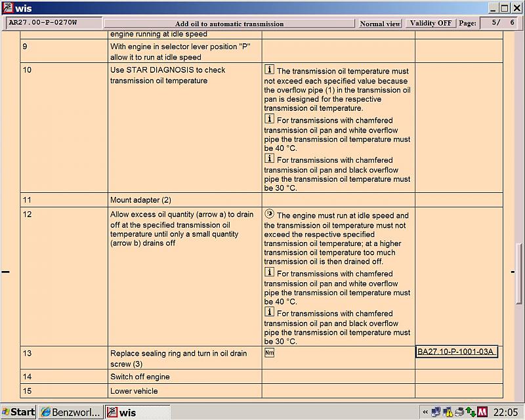Click the 'Add oil to automatic transmission' title bar
The width and height of the screenshot is (525, 420).
(x=229, y=24)
